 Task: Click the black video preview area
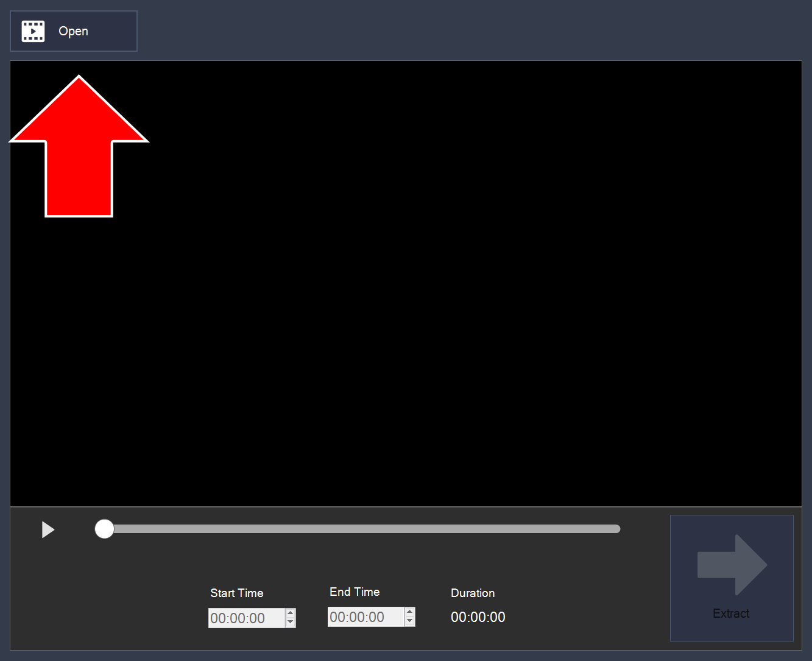406,283
